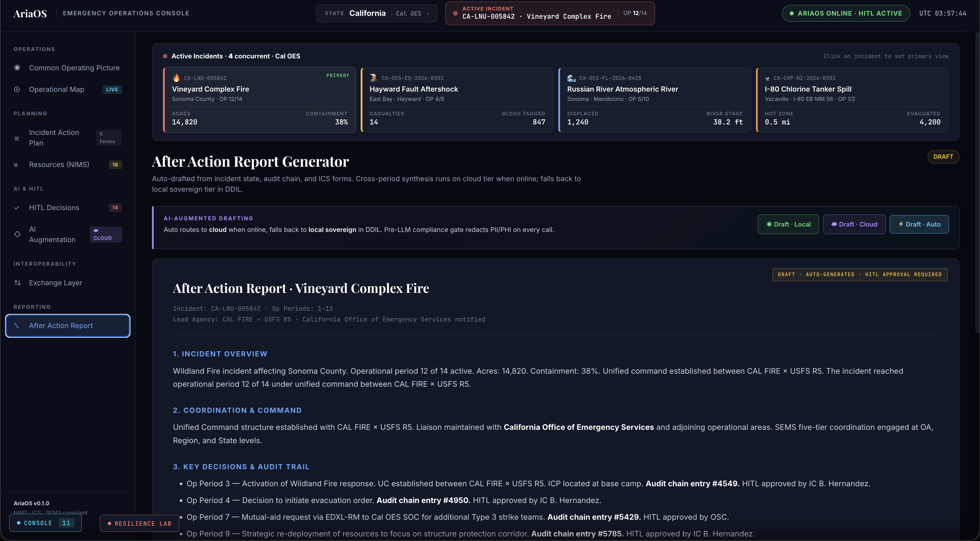Image resolution: width=980 pixels, height=541 pixels.
Task: Click the 18 badge on Resources
Action: click(115, 165)
